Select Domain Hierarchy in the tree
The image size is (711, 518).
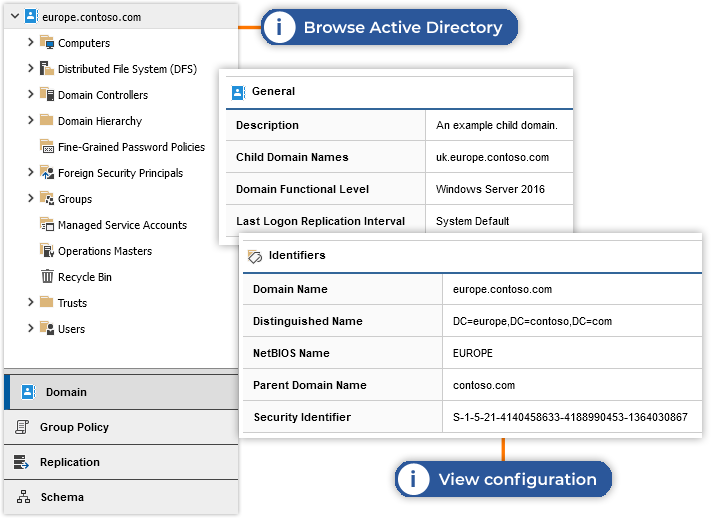tap(99, 121)
